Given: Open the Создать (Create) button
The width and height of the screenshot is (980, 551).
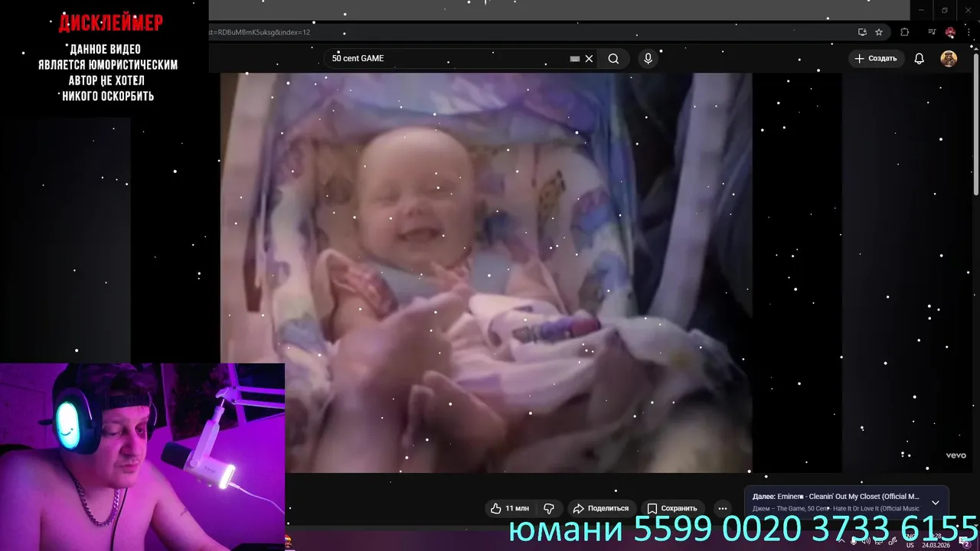Looking at the screenshot, I should [x=876, y=59].
